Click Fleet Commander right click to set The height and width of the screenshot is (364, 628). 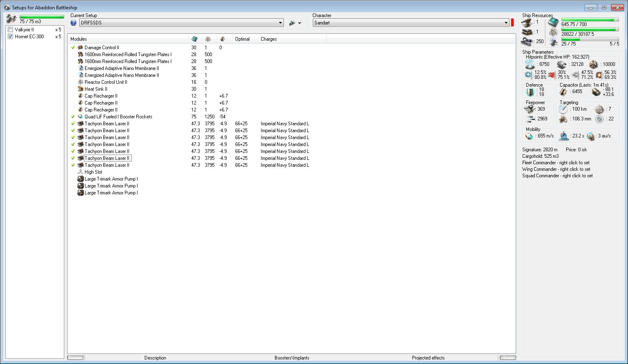click(x=556, y=163)
